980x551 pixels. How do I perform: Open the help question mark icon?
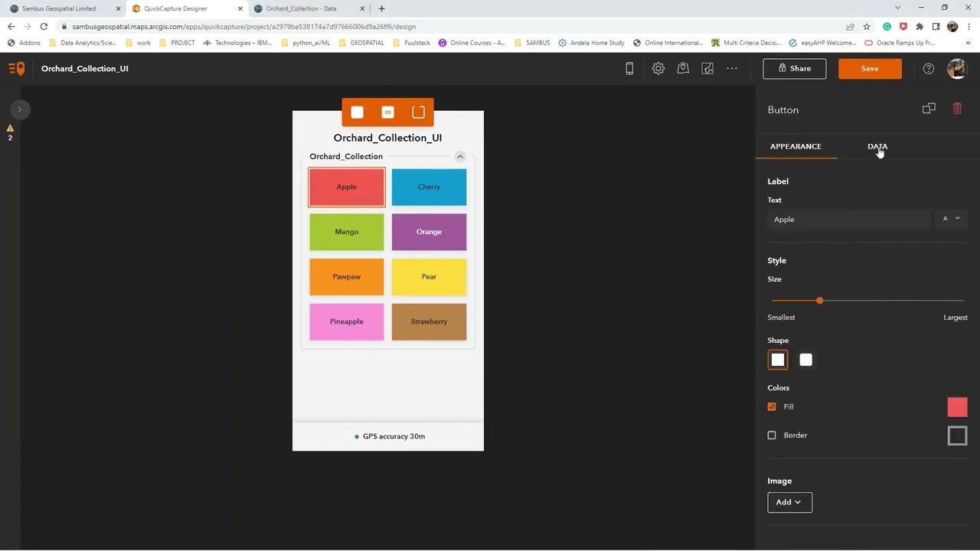pos(928,68)
